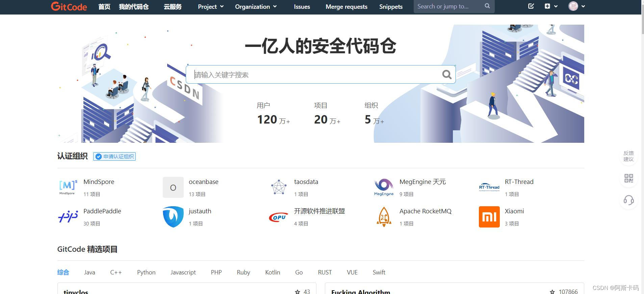The width and height of the screenshot is (644, 294).
Task: Open the QR code floating button
Action: pyautogui.click(x=628, y=178)
